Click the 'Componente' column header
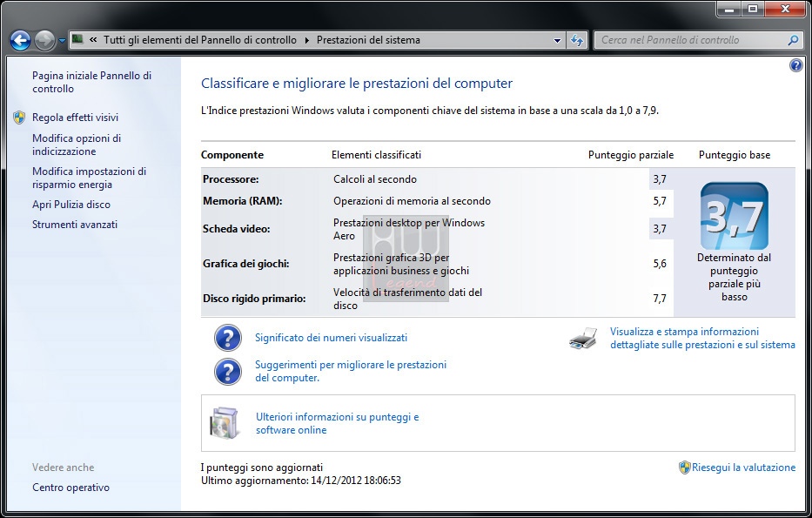 pos(232,155)
